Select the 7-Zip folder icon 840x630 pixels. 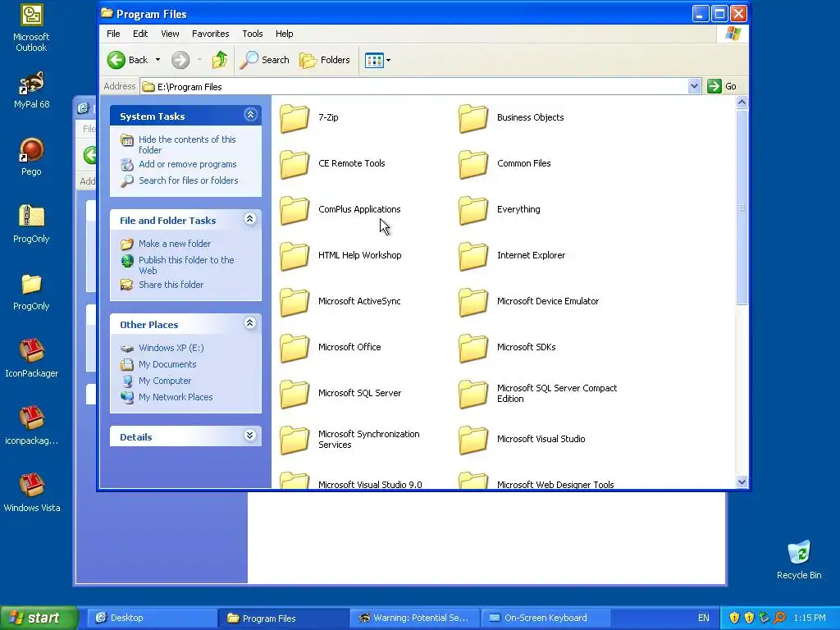pyautogui.click(x=294, y=118)
